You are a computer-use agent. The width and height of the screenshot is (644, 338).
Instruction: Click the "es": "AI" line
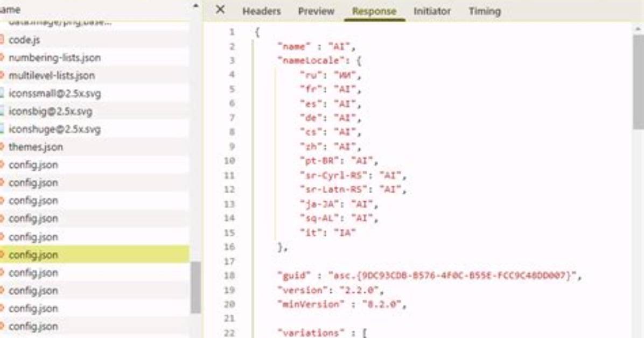[x=331, y=104]
